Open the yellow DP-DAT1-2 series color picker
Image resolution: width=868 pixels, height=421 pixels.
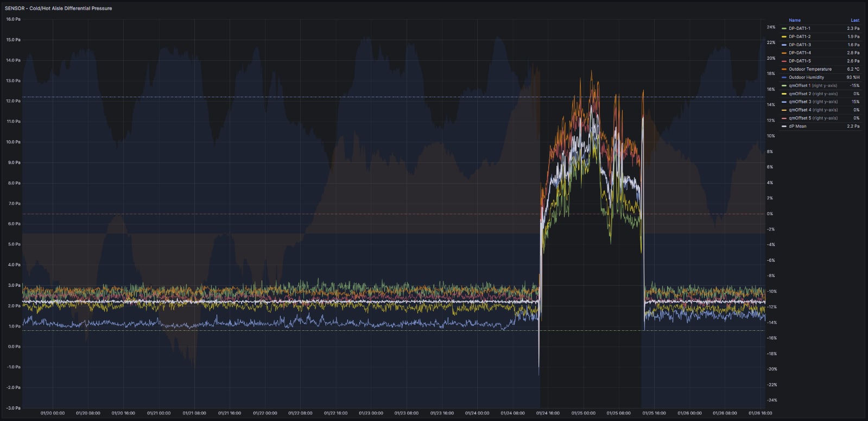pos(784,36)
